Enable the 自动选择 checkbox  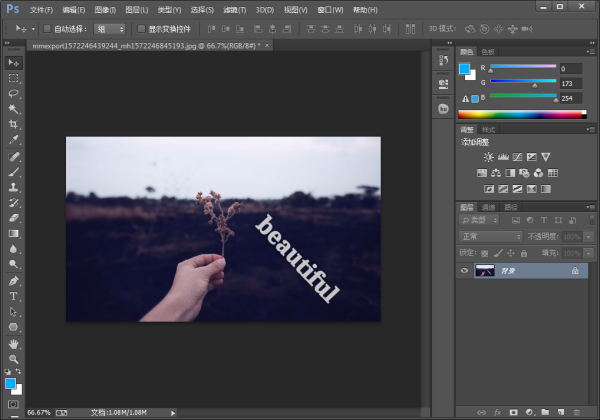[x=47, y=29]
